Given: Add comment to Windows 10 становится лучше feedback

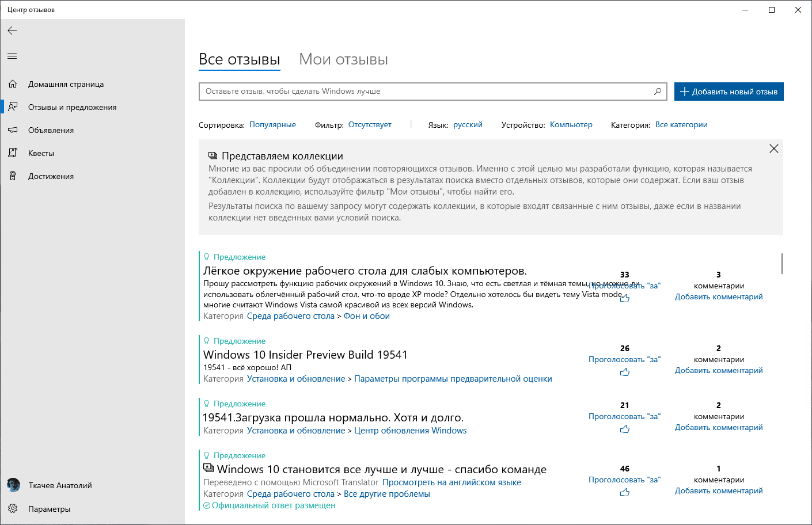Looking at the screenshot, I should (x=719, y=490).
